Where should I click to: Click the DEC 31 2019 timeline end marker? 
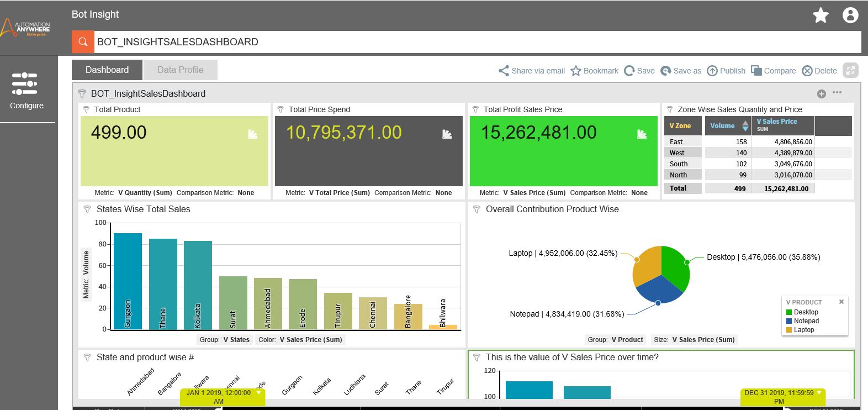pos(779,396)
